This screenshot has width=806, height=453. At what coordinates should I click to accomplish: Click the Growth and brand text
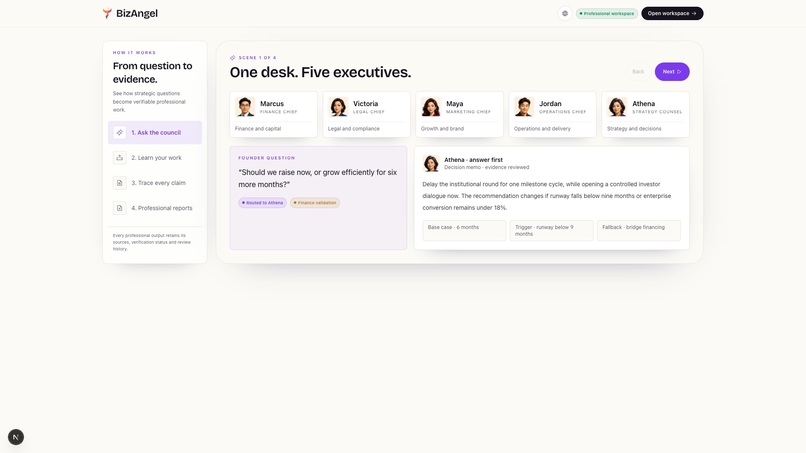coord(442,129)
